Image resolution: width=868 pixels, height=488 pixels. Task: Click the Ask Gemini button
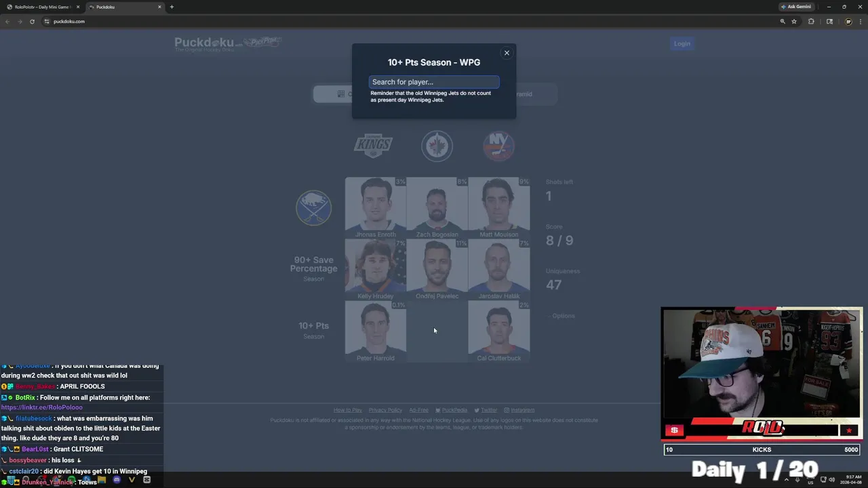[x=796, y=7]
